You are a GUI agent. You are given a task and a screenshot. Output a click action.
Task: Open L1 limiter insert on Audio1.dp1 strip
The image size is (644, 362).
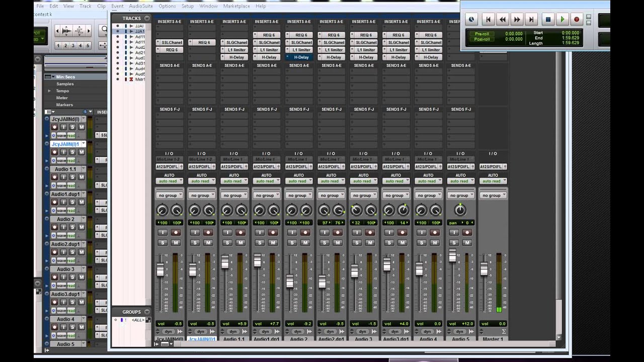coord(266,50)
